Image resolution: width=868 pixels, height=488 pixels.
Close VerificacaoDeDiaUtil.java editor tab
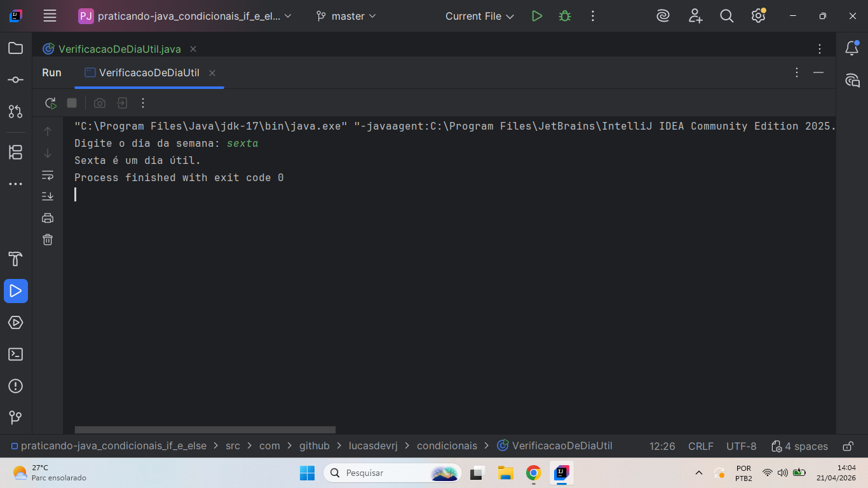(x=193, y=49)
